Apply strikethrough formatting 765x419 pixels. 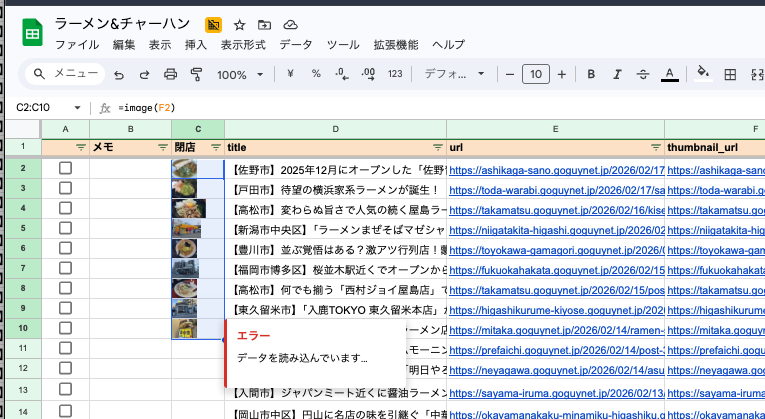tap(643, 74)
